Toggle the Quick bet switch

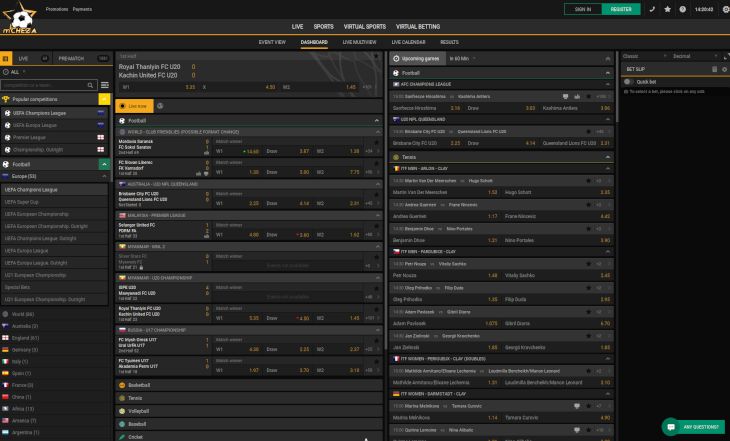coord(628,82)
